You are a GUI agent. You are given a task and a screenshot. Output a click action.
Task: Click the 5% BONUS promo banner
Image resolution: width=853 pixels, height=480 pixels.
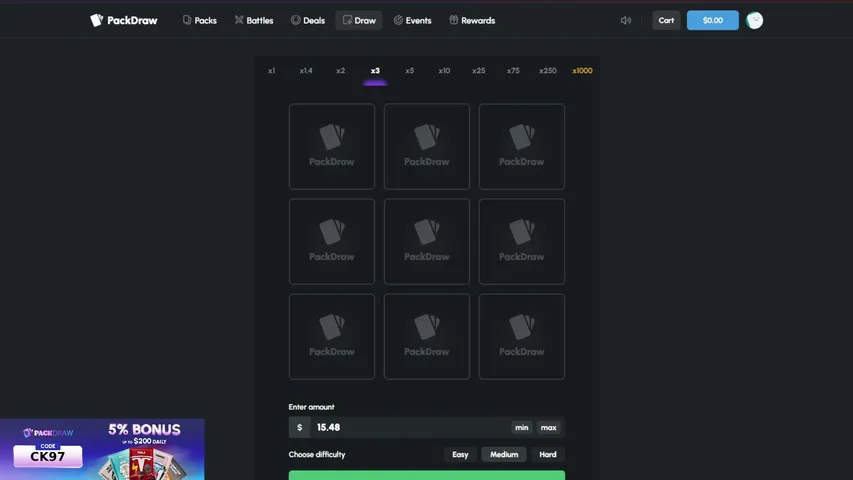(x=102, y=449)
